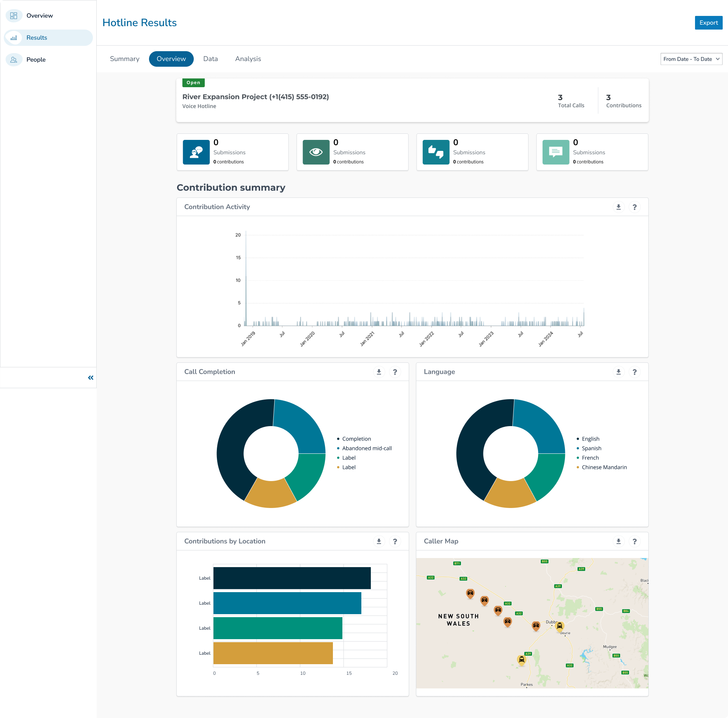Switch to the Analysis tab
This screenshot has height=718, width=728.
[248, 59]
